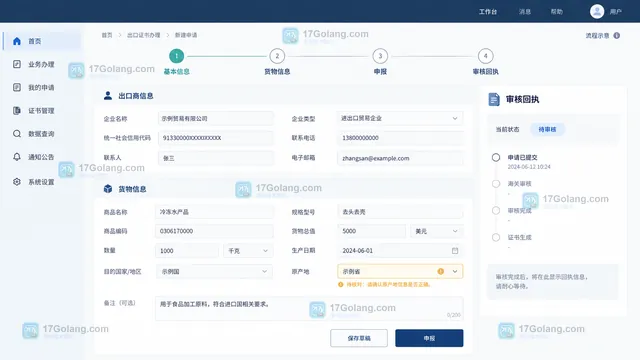Image resolution: width=640 pixels, height=360 pixels.
Task: Click the 企业名称 input field
Action: pos(216,118)
